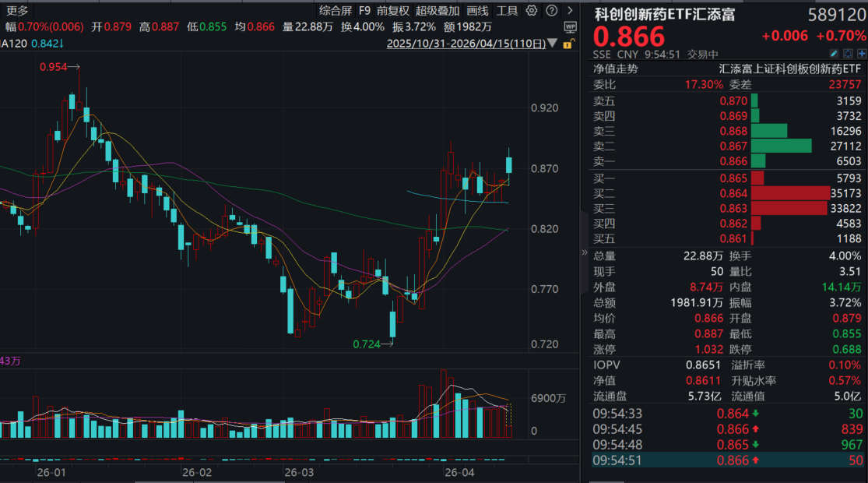
Task: Enable 超级叠加 overlay
Action: [x=438, y=11]
